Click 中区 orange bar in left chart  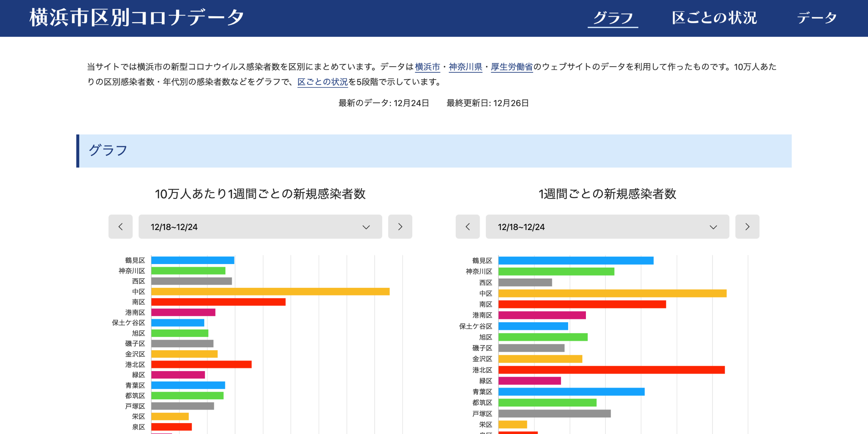pos(270,292)
